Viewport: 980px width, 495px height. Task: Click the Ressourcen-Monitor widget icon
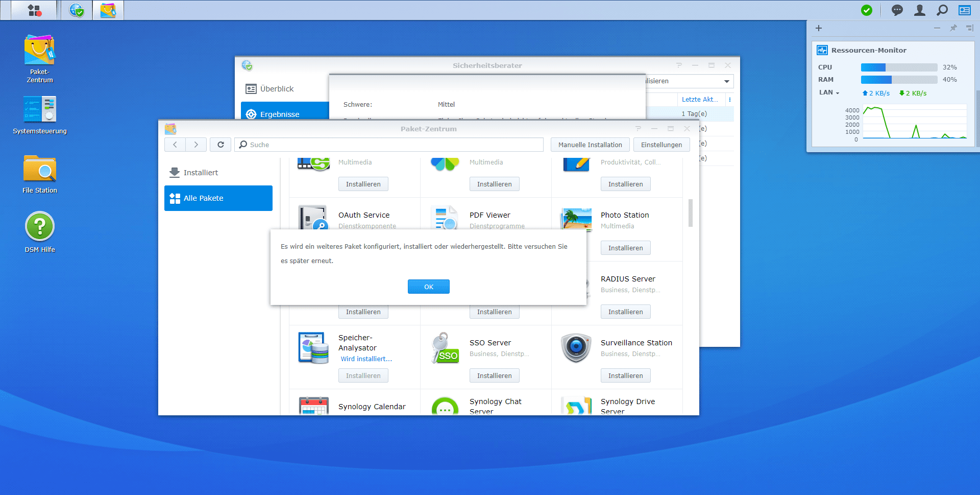point(822,50)
